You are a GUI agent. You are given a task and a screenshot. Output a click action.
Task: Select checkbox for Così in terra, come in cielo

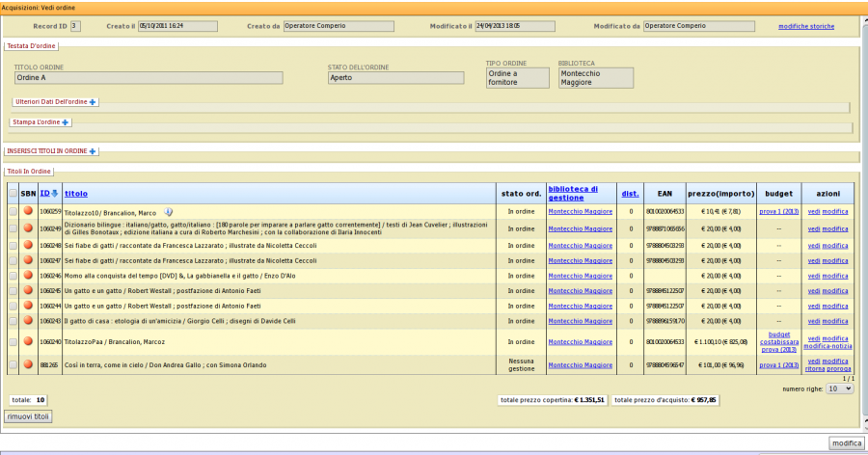coord(13,365)
